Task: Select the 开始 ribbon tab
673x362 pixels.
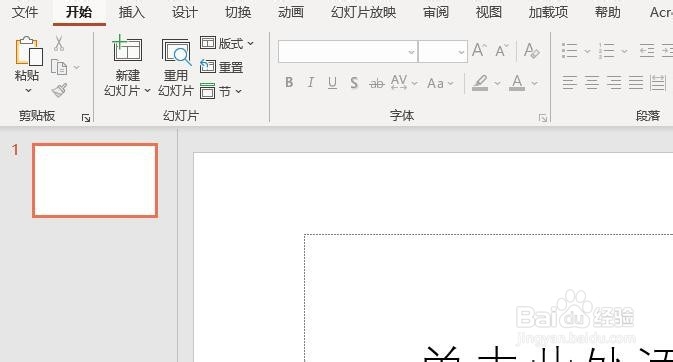Action: tap(79, 12)
